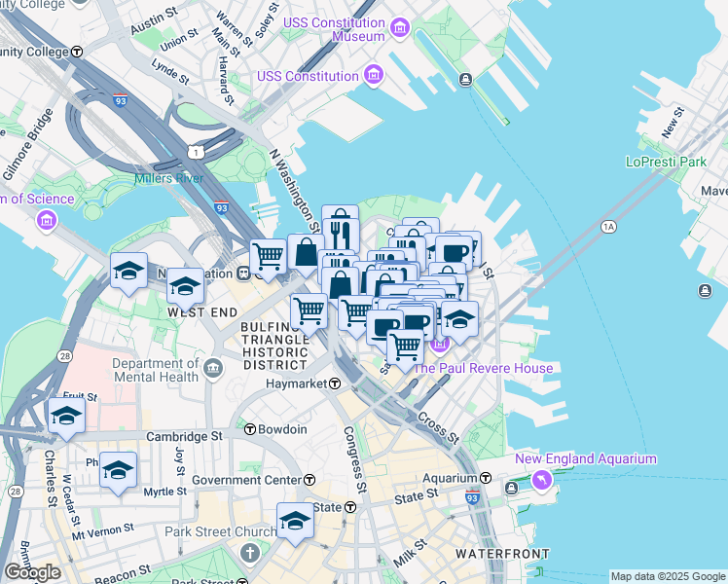Screen dimensions: 728x584
Task: Open the graduation cap marker left of State
Action: coord(295,524)
